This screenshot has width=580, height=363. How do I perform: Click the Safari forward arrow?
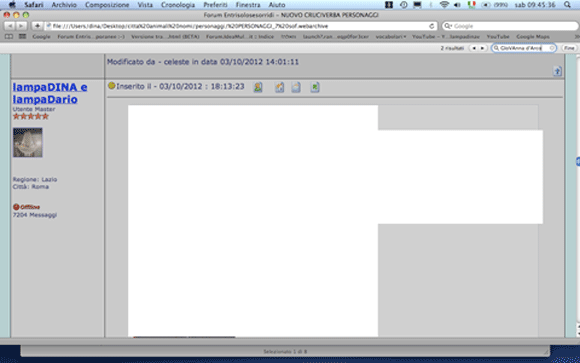(21, 26)
